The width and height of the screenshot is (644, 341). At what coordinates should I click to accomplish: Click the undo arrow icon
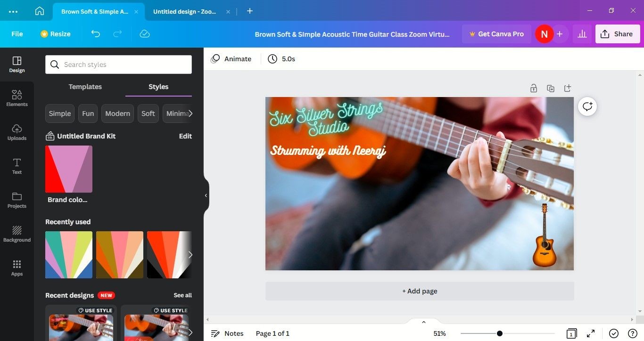(x=96, y=34)
